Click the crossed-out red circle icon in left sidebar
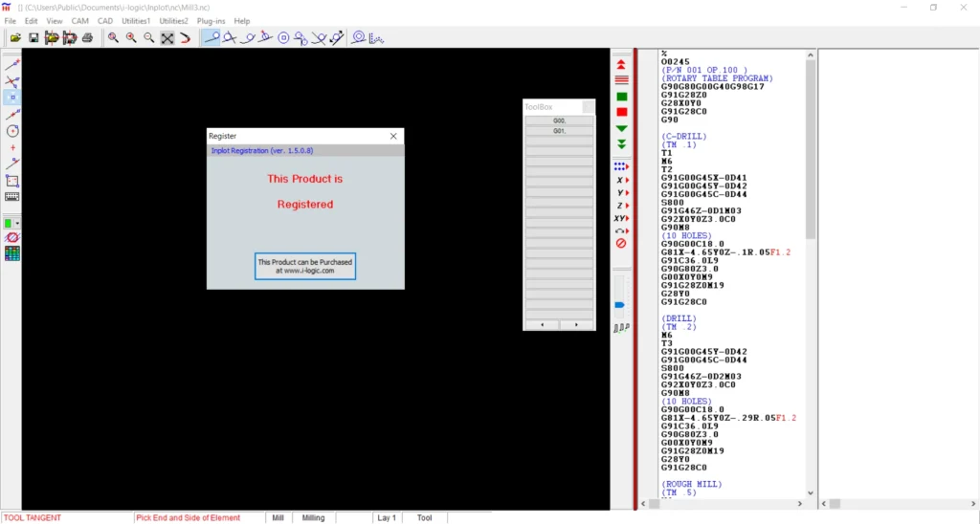The width and height of the screenshot is (980, 524). click(x=11, y=238)
